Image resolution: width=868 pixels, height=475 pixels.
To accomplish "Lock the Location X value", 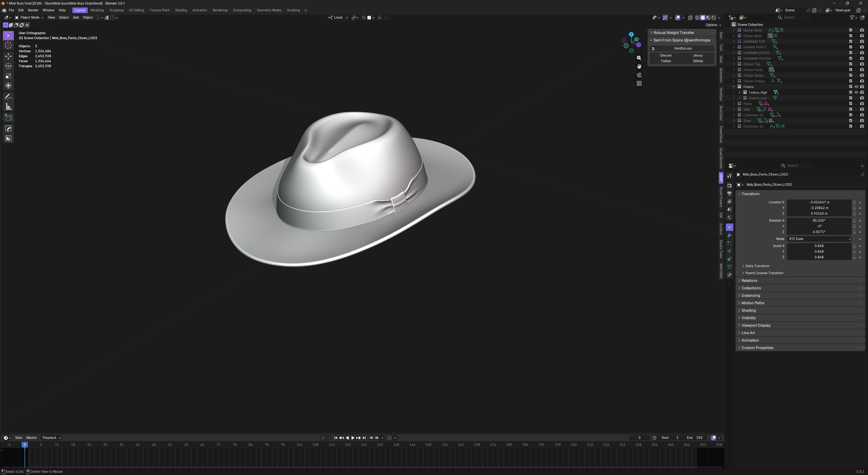I will [854, 202].
